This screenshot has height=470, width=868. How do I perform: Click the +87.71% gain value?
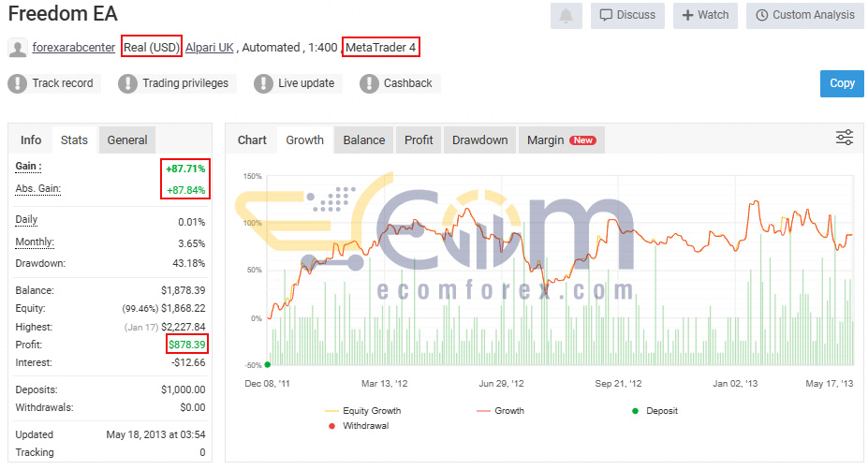point(185,169)
